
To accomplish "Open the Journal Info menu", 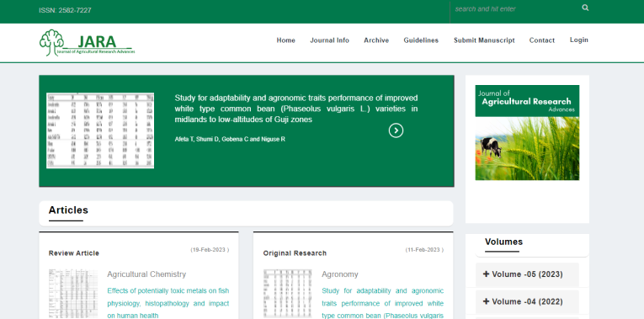I will [x=329, y=40].
